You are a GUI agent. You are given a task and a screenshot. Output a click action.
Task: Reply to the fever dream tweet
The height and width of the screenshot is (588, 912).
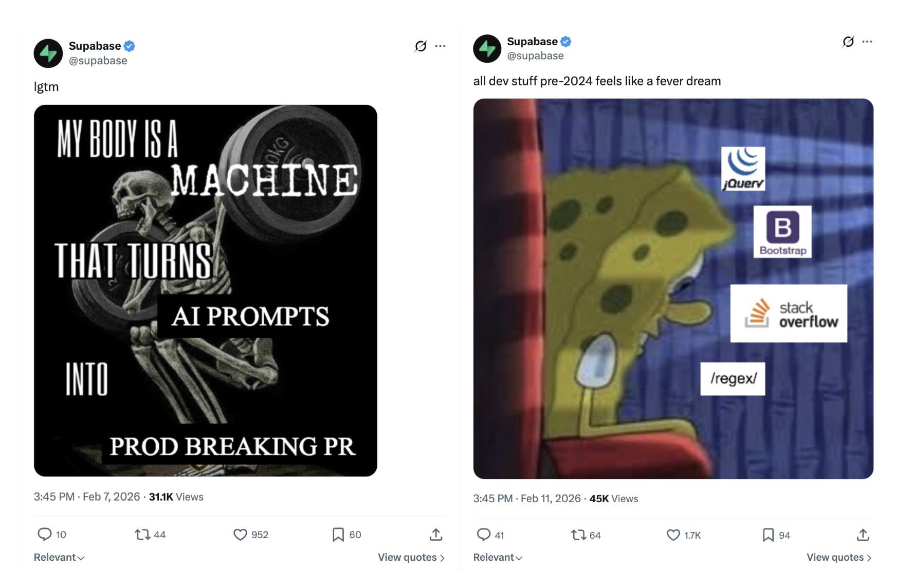484,535
